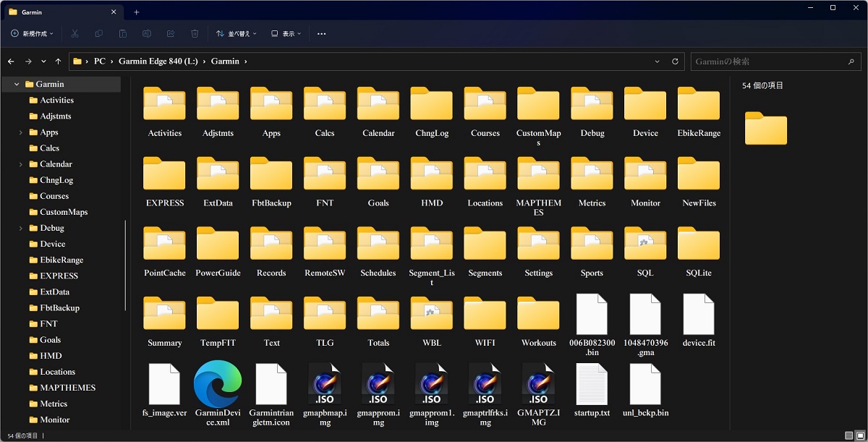Viewport: 868px width, 442px height.
Task: Click PC in the address breadcrumb
Action: [x=100, y=61]
